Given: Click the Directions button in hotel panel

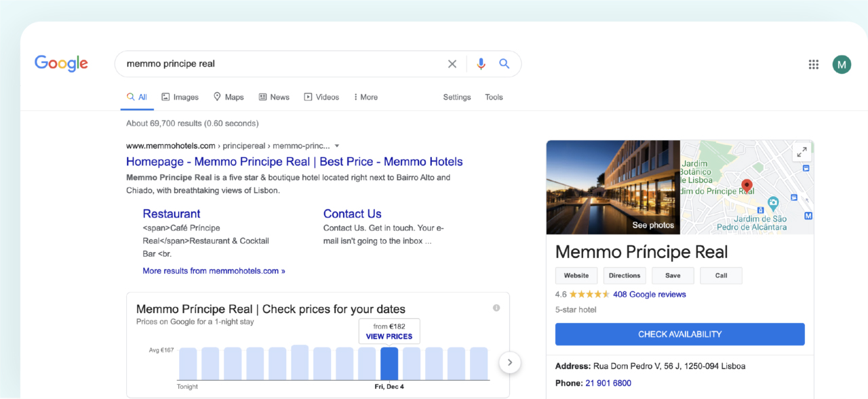Looking at the screenshot, I should point(624,276).
